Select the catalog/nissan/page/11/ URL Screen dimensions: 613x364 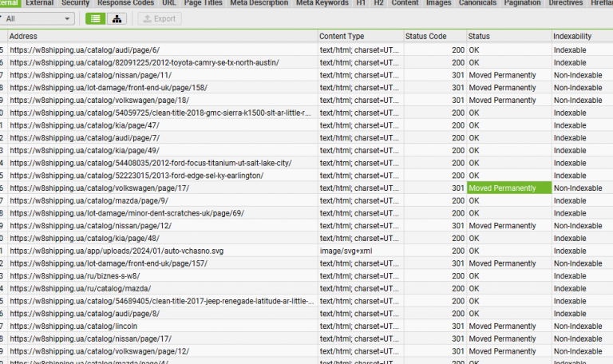pyautogui.click(x=91, y=75)
